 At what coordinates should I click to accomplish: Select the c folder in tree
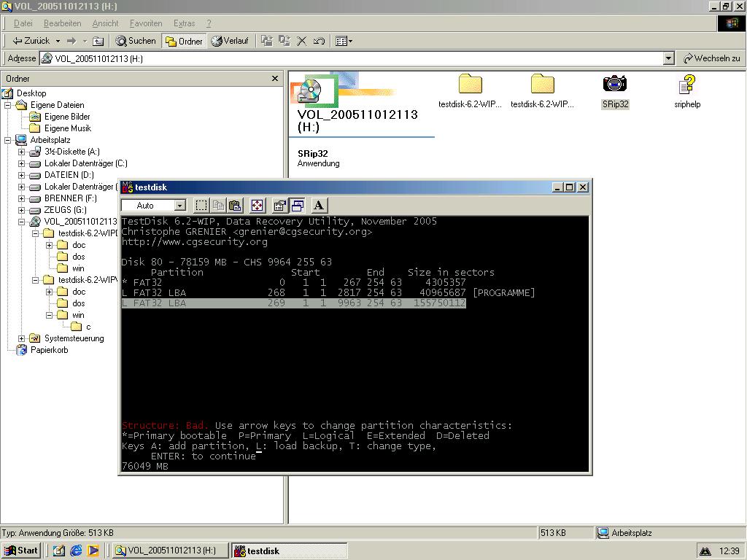(x=88, y=327)
